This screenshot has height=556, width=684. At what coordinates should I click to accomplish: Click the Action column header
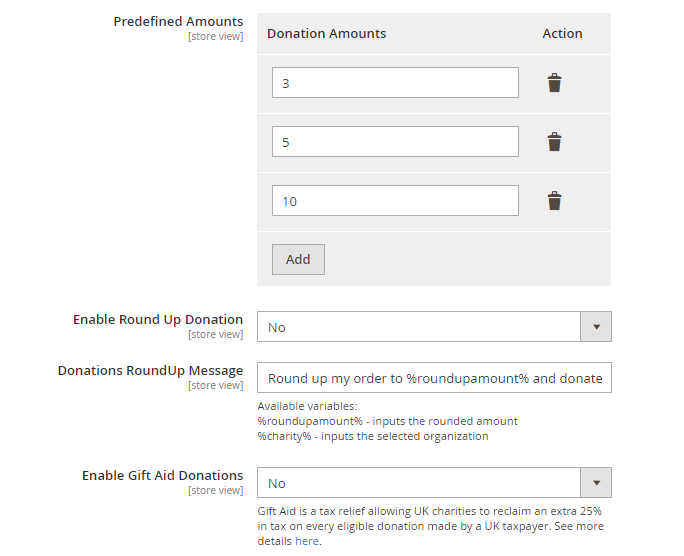[562, 33]
